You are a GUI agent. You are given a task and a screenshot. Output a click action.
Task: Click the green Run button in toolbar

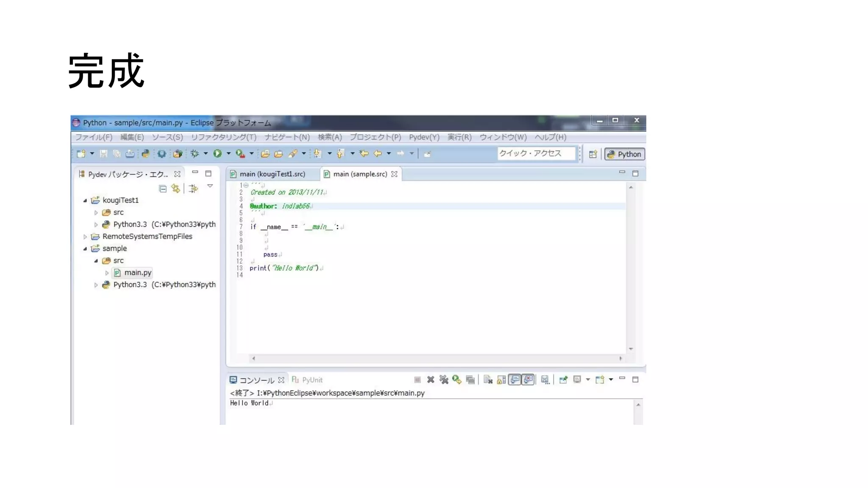[x=217, y=154]
